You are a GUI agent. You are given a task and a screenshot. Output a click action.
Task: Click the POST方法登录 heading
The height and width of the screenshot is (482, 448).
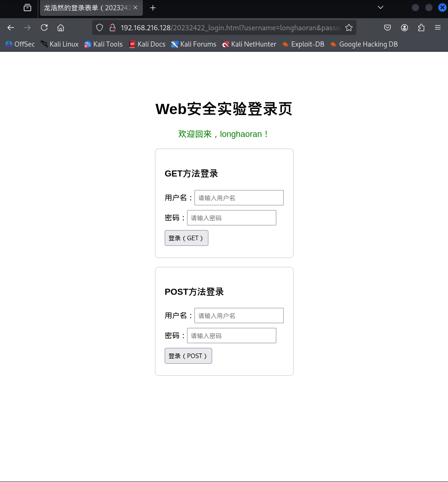[194, 292]
